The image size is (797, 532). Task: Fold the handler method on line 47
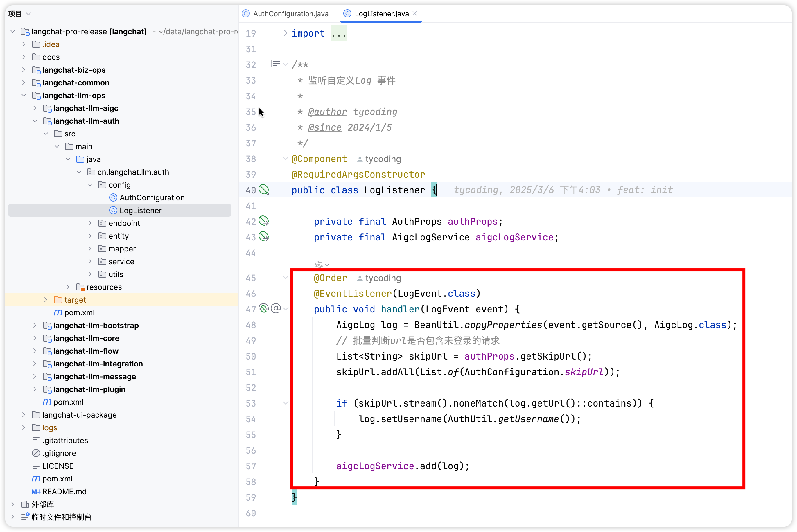[x=285, y=309]
